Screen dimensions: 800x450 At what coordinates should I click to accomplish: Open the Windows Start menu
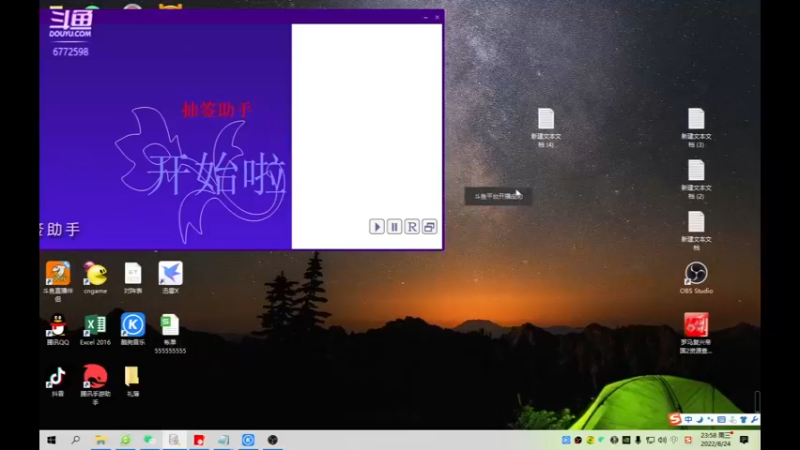[51, 440]
